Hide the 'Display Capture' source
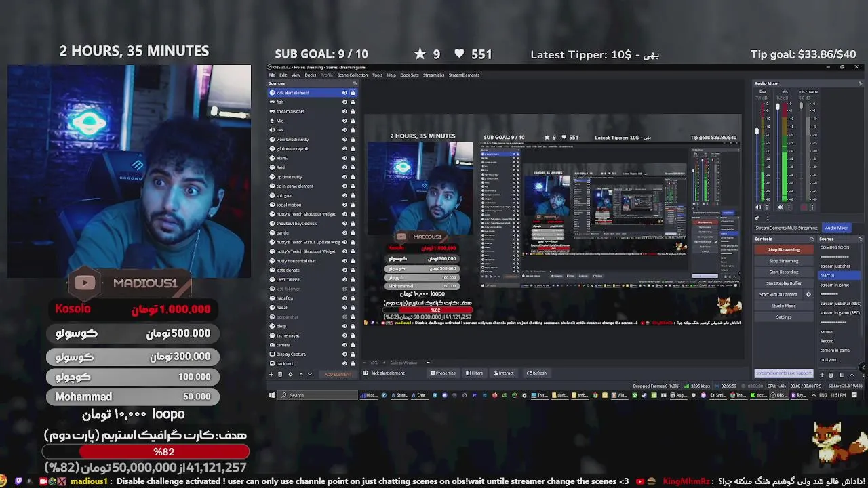The height and width of the screenshot is (488, 868). tap(344, 354)
